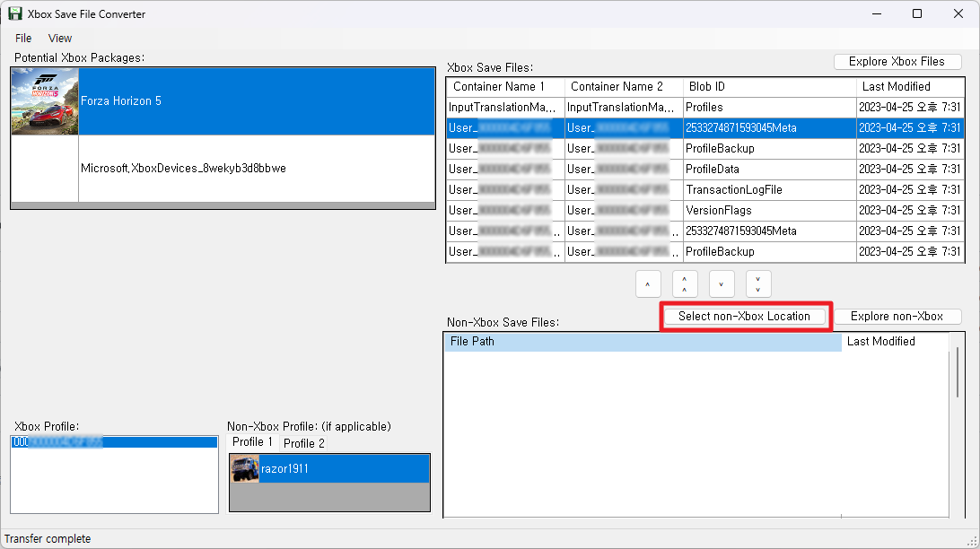980x549 pixels.
Task: Switch to the Profile 2 tab
Action: point(303,443)
